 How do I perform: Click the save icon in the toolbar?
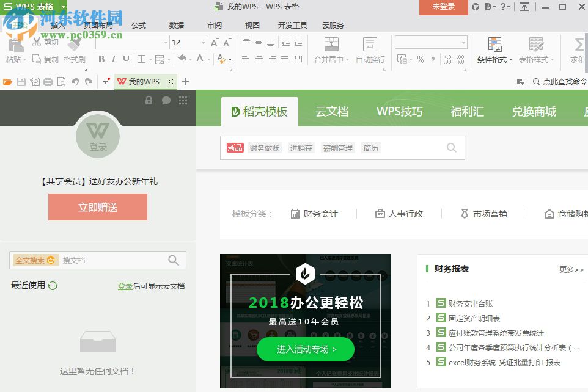coord(21,81)
